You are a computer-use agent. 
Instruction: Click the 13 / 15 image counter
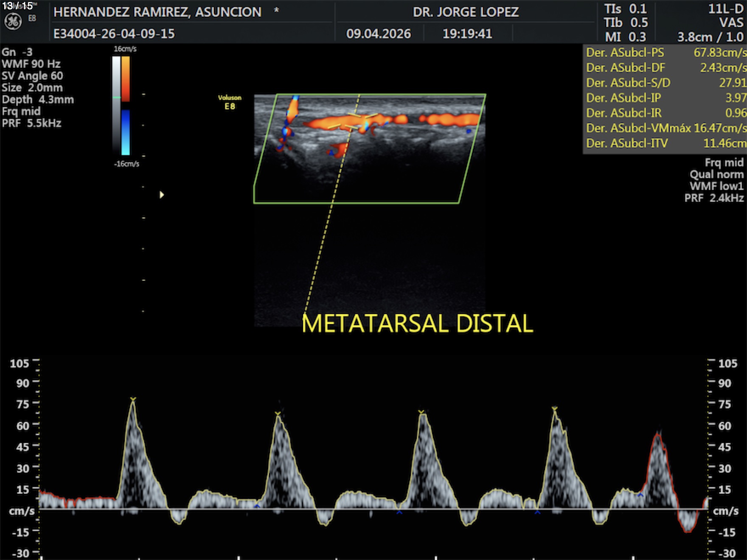click(17, 6)
